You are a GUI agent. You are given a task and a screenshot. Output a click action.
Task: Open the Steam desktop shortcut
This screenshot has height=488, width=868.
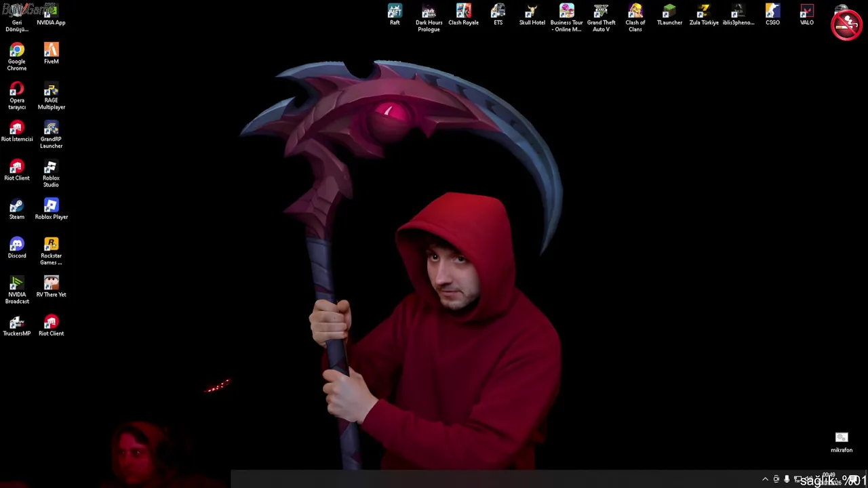[x=17, y=209]
